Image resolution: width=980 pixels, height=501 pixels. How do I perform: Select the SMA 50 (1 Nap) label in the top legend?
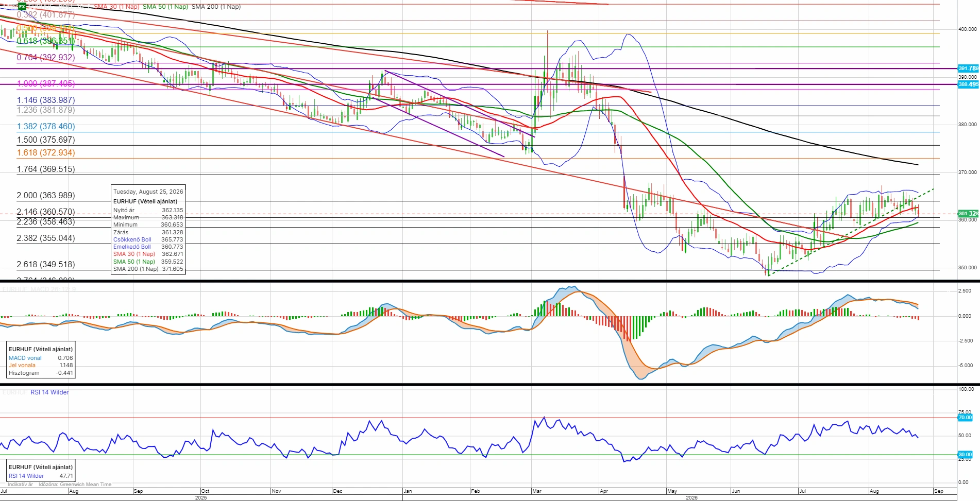(x=165, y=7)
